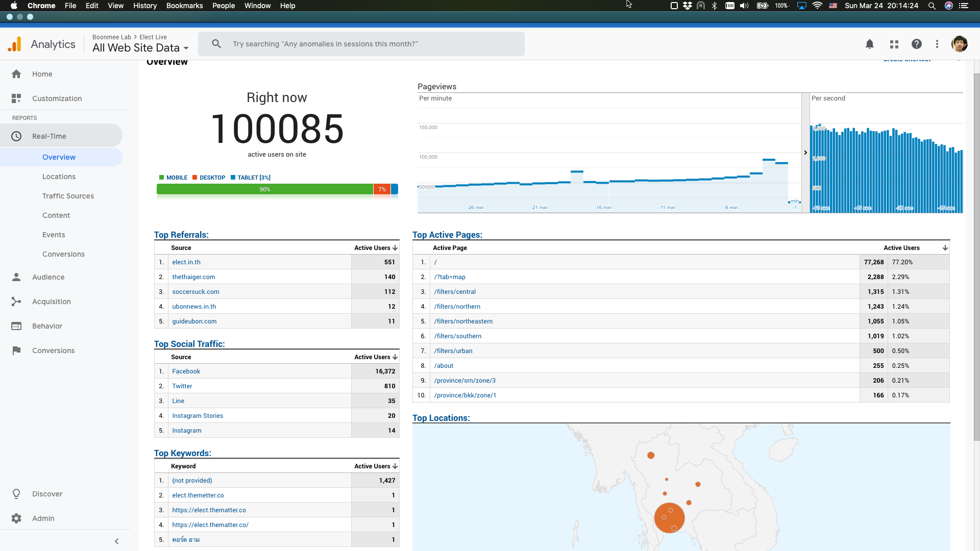Open Twitter social traffic source
This screenshot has width=980, height=551.
click(x=182, y=386)
